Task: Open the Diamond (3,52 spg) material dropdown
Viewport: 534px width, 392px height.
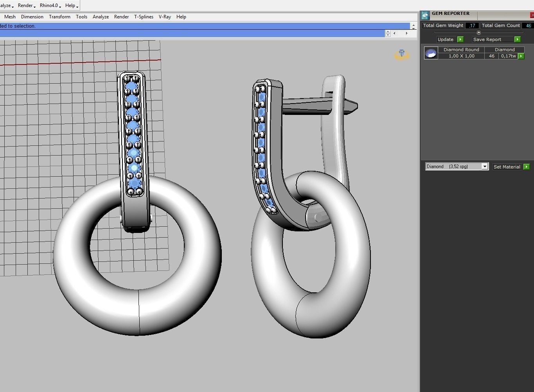Action: (x=457, y=166)
